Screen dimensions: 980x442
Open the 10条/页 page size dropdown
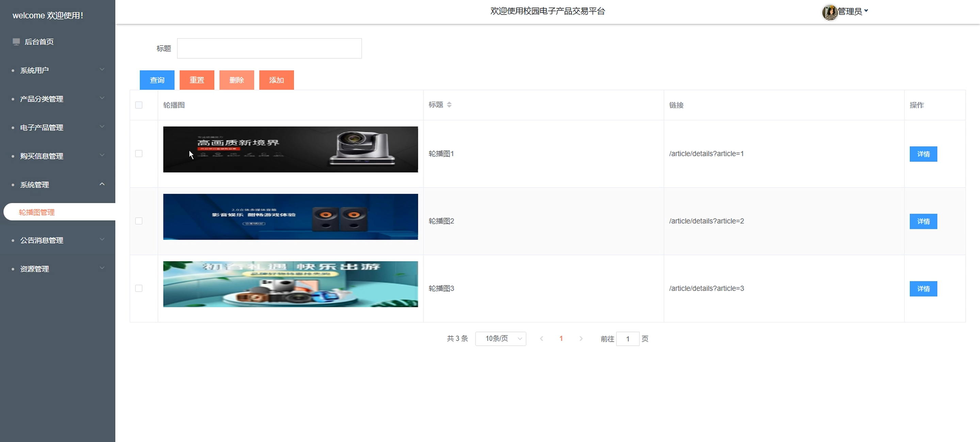(x=500, y=339)
